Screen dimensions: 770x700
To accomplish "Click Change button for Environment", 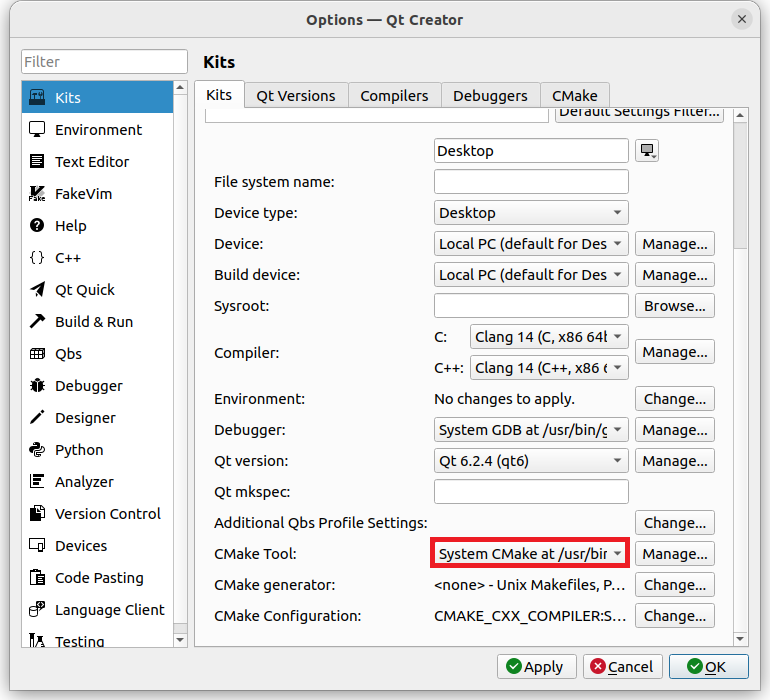I will click(x=675, y=398).
